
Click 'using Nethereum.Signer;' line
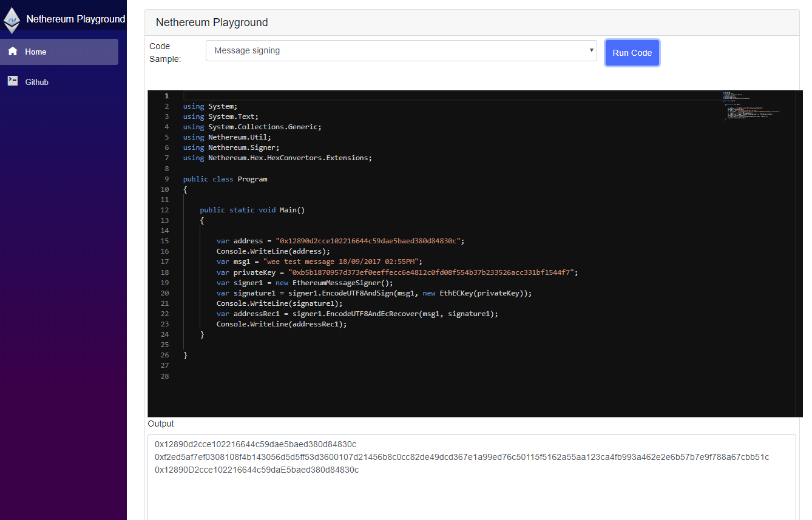231,147
